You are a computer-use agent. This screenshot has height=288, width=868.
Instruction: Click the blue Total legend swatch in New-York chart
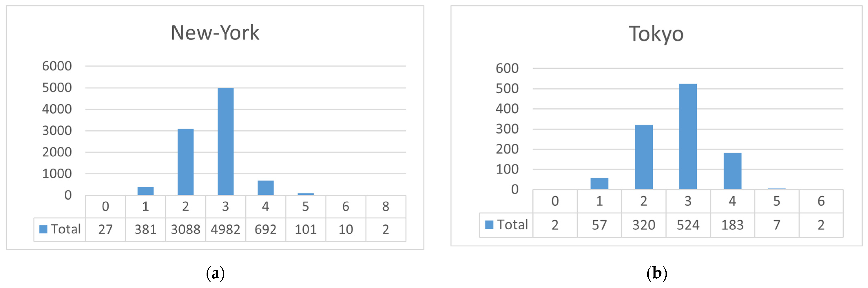point(43,229)
